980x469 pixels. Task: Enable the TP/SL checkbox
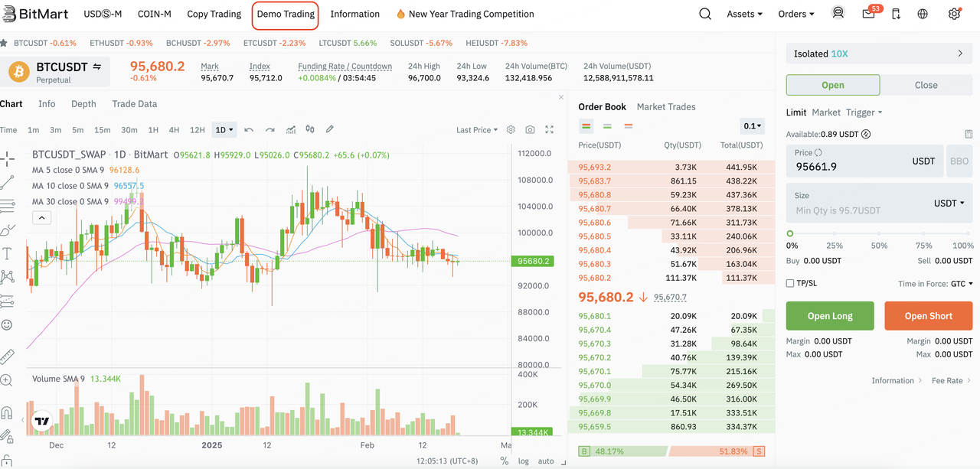[x=790, y=284]
